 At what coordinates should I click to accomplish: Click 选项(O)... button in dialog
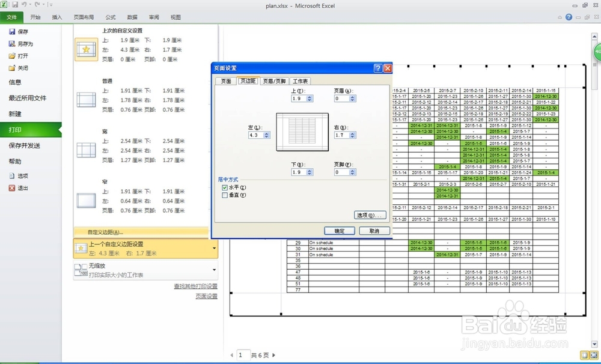point(370,215)
